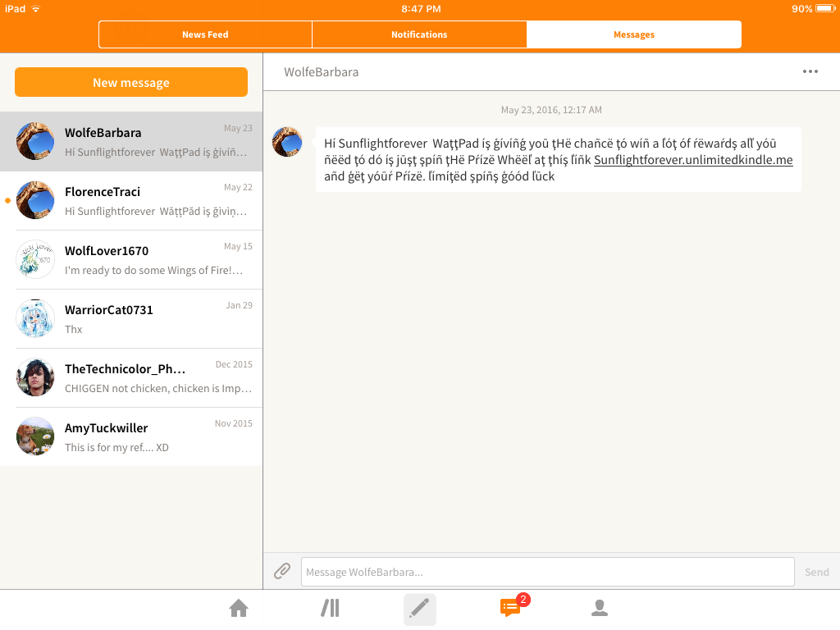Tap WarriorCat0731's anime avatar

[35, 318]
